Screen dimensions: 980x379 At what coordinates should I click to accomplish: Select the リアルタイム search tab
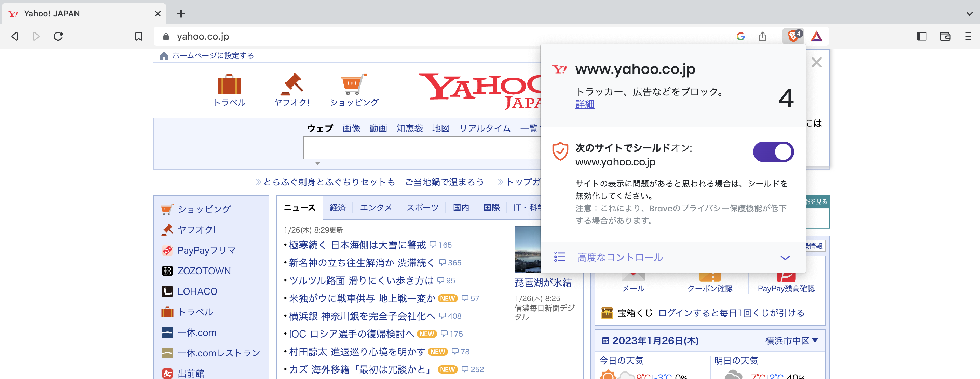[485, 128]
